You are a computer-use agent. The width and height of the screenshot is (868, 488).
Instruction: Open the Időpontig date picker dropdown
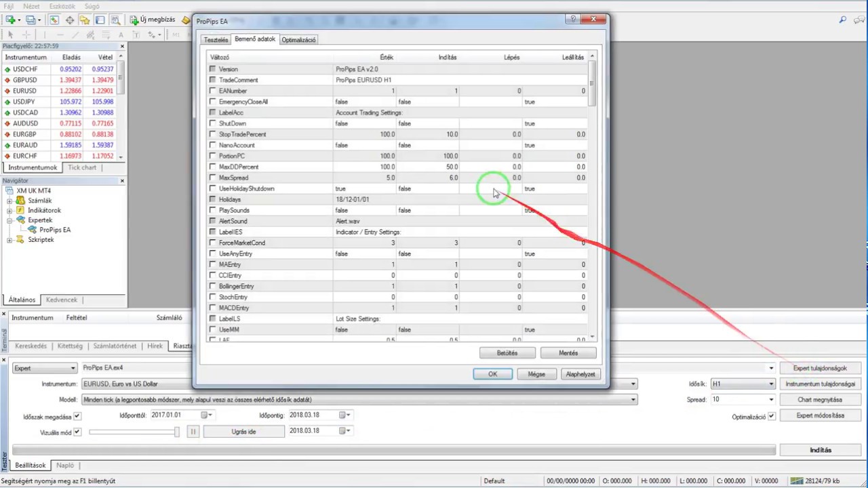click(x=346, y=415)
